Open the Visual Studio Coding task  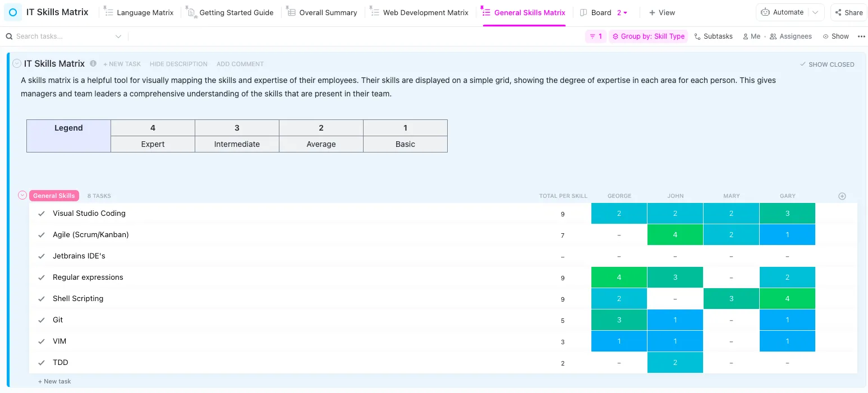pos(89,214)
